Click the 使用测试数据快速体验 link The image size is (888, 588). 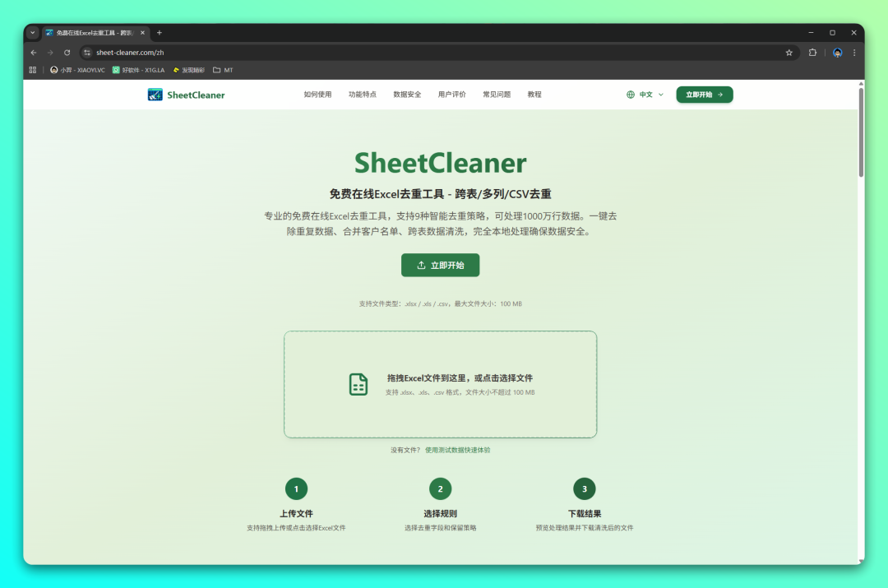[458, 451]
